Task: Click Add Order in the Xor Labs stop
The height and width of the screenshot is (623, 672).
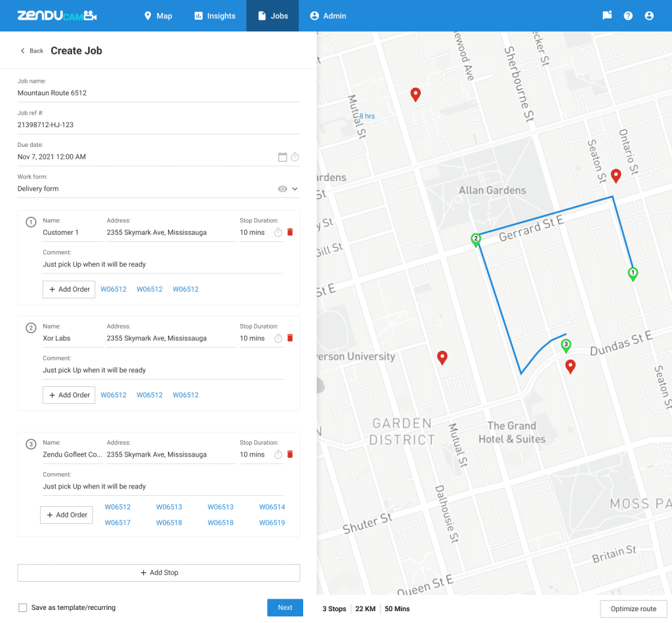Action: [69, 395]
